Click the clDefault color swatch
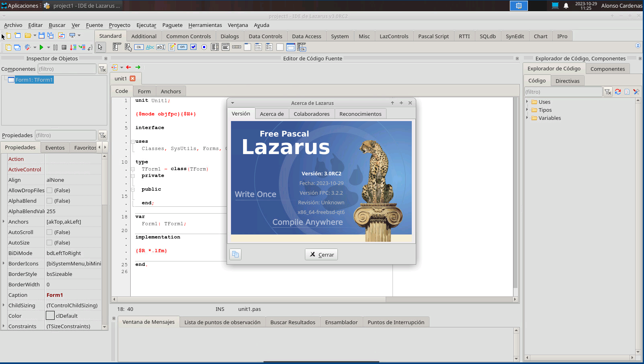 tap(50, 316)
